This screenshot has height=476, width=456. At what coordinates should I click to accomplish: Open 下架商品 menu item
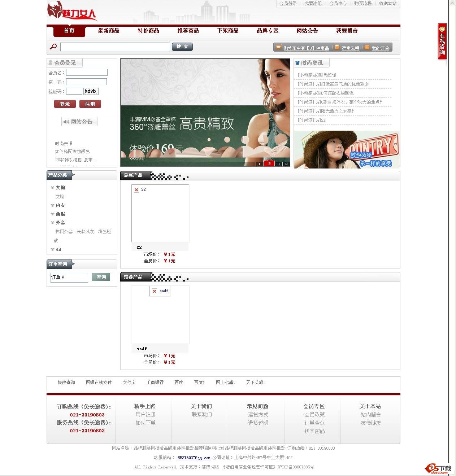[x=228, y=31]
